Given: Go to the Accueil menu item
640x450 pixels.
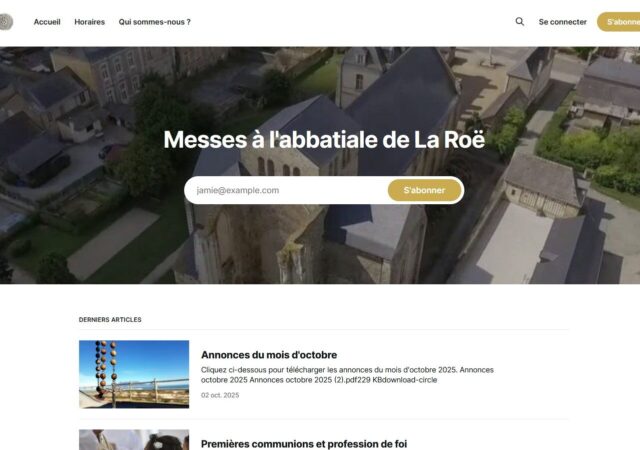Looking at the screenshot, I should point(47,21).
